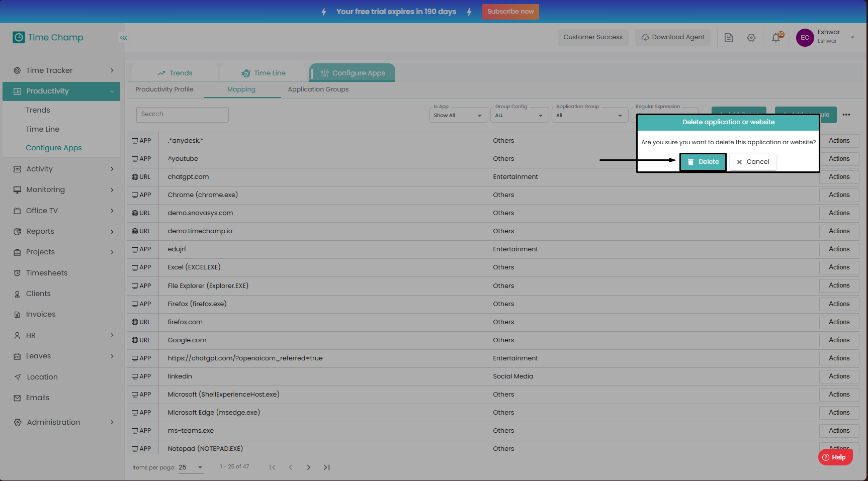
Task: Expand the Time Tracker menu
Action: (x=112, y=70)
